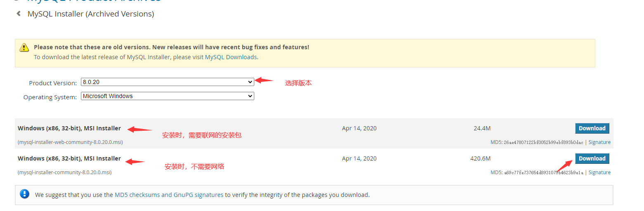Click the Product Version label

(53, 83)
